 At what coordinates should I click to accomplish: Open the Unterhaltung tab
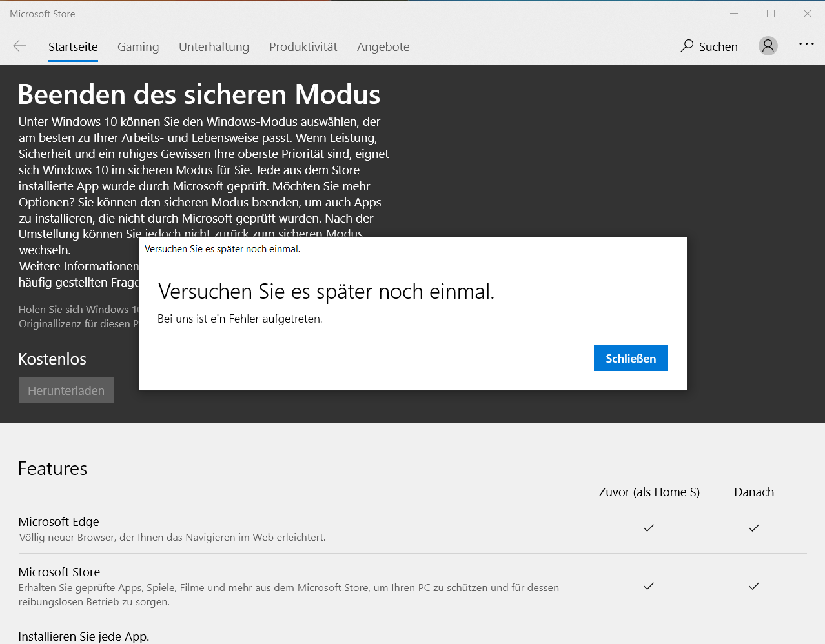tap(214, 46)
